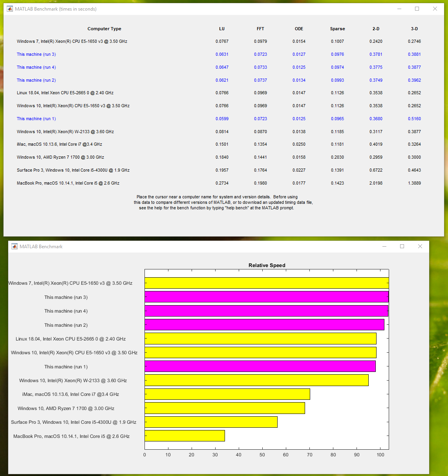Close the MATLAB Benchmark chart window
This screenshot has height=476, width=448.
[420, 246]
